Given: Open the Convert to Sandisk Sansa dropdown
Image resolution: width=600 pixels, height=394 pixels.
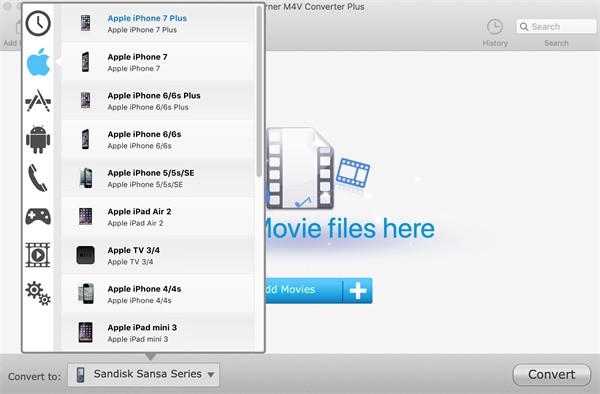Looking at the screenshot, I should tap(143, 374).
